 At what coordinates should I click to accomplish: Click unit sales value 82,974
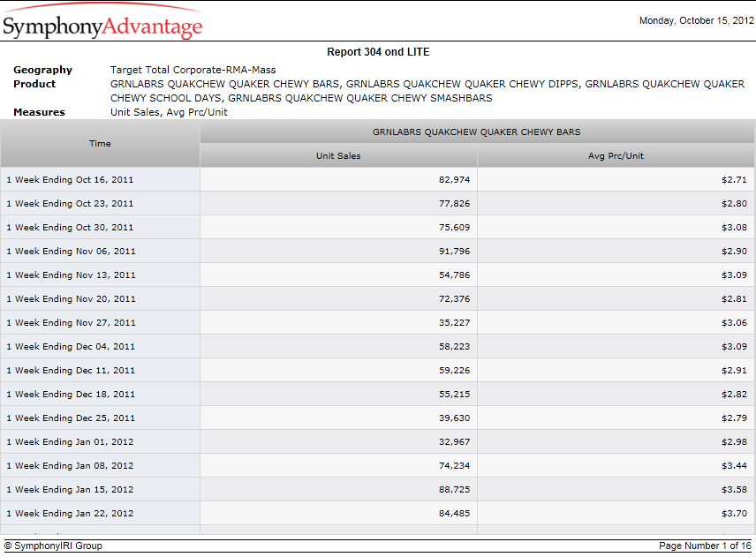tap(454, 180)
